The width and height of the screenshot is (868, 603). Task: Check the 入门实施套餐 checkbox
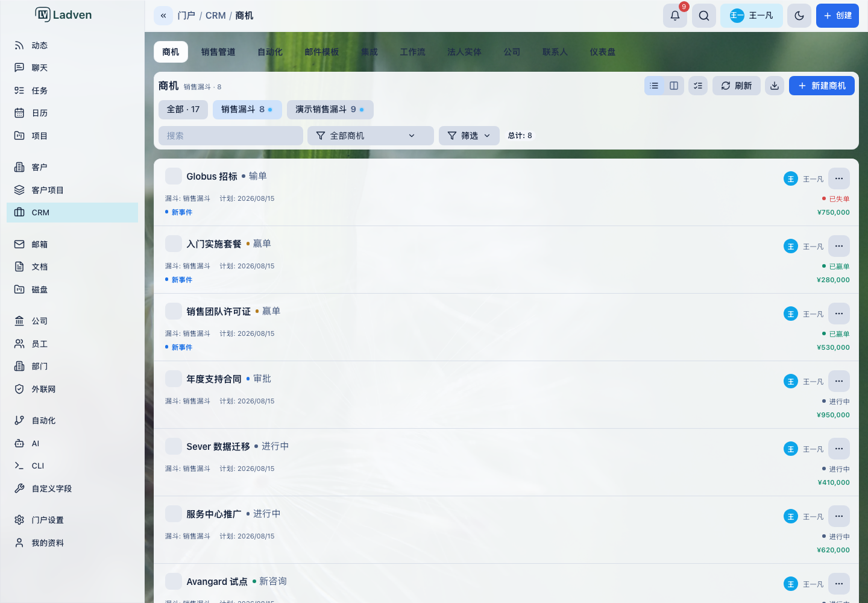(x=174, y=244)
